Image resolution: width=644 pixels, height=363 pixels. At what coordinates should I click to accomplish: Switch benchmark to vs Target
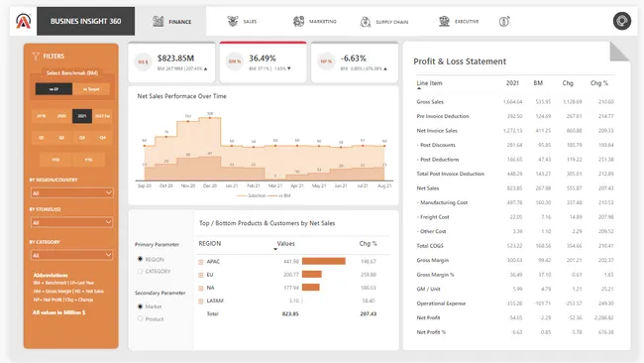[x=91, y=89]
